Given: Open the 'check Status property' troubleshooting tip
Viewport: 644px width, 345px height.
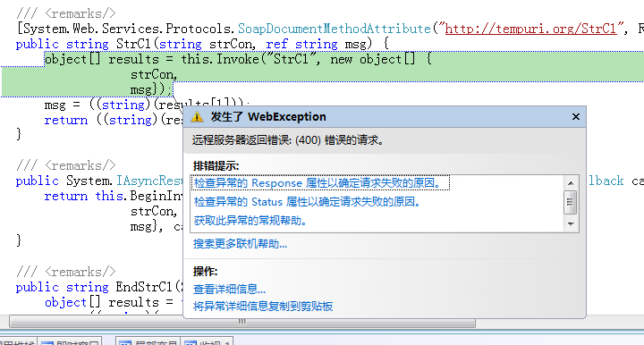Looking at the screenshot, I should click(307, 202).
